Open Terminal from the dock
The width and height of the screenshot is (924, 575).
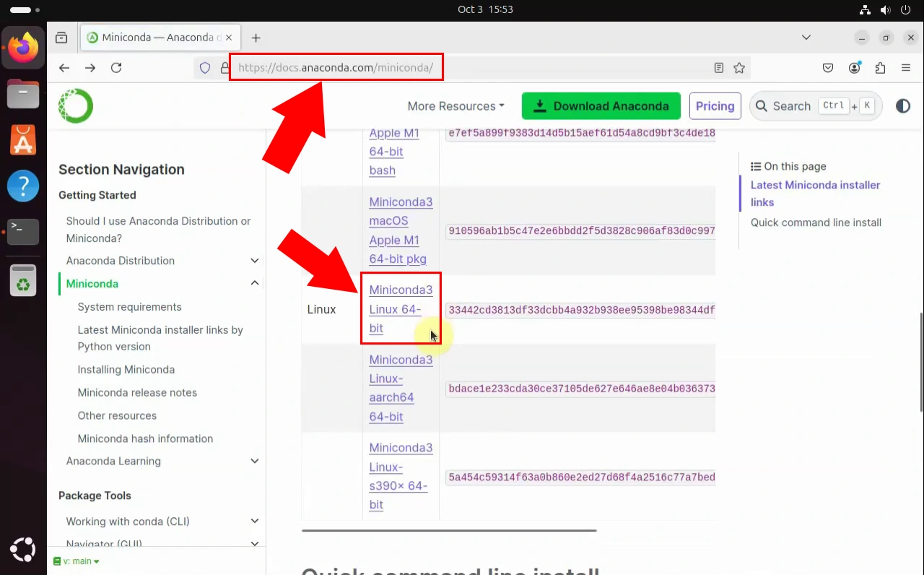click(x=23, y=232)
